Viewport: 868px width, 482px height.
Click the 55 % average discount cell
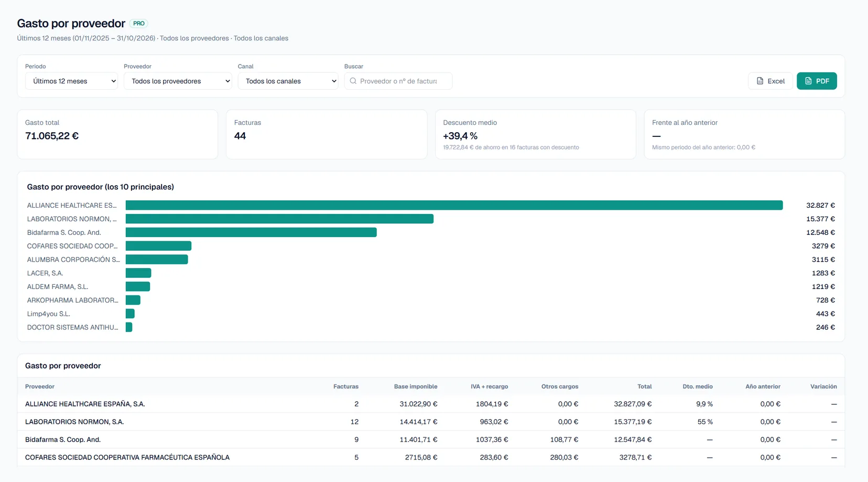coord(705,422)
